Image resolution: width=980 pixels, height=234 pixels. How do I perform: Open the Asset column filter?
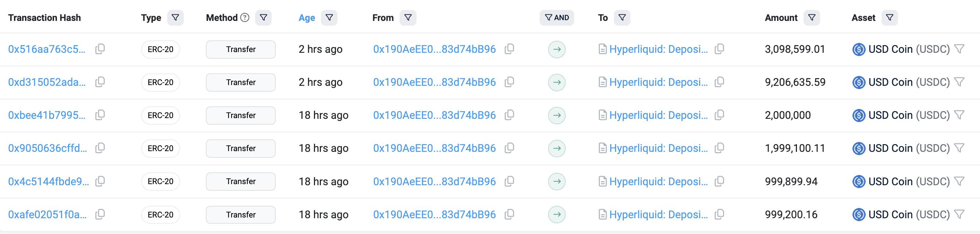point(890,18)
